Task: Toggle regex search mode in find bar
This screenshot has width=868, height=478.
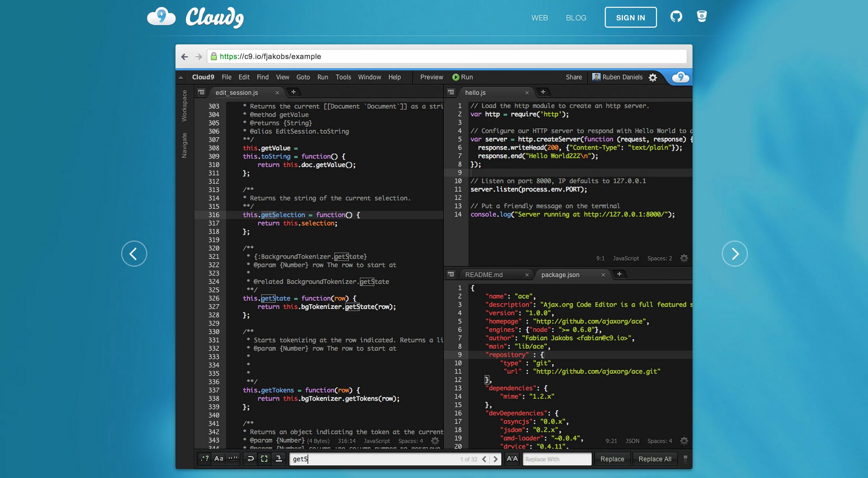Action: click(x=204, y=459)
